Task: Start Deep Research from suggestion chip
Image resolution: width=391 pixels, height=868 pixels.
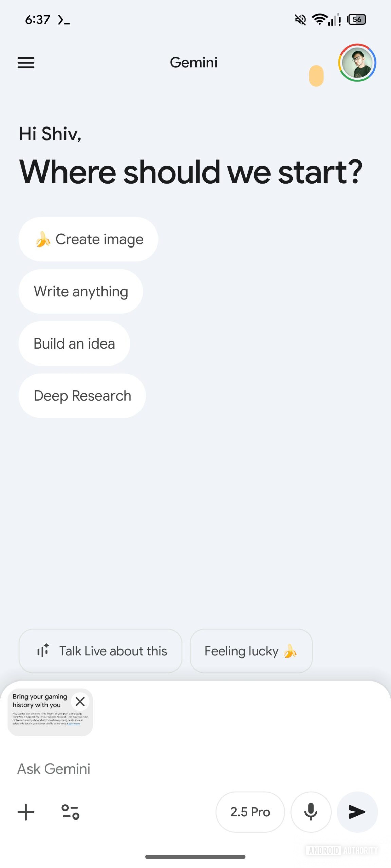Action: coord(82,396)
